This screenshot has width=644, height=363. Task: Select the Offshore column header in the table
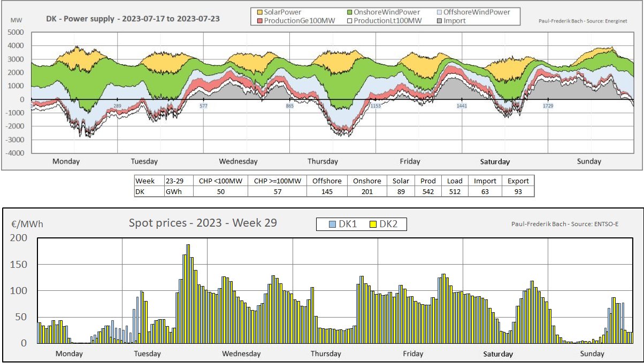(327, 181)
